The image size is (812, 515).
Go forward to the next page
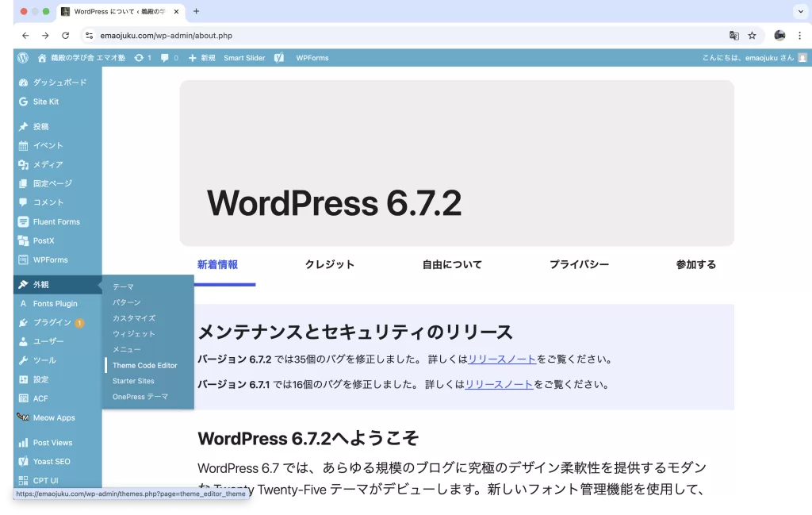click(x=45, y=36)
